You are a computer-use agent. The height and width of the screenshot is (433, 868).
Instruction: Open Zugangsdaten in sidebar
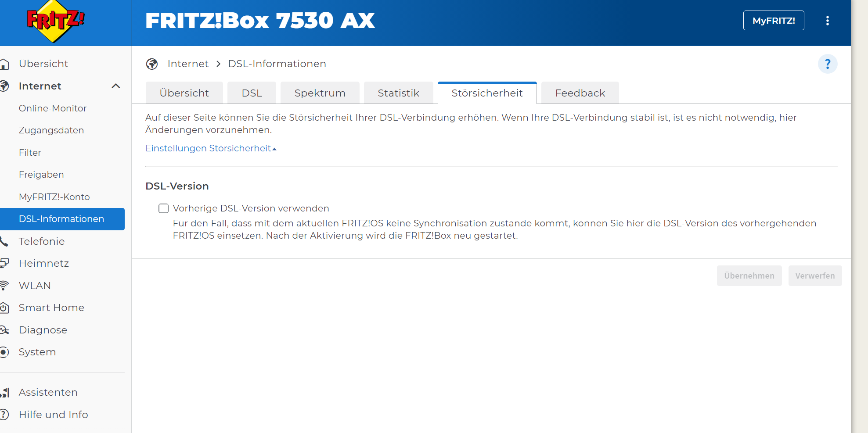pyautogui.click(x=51, y=130)
